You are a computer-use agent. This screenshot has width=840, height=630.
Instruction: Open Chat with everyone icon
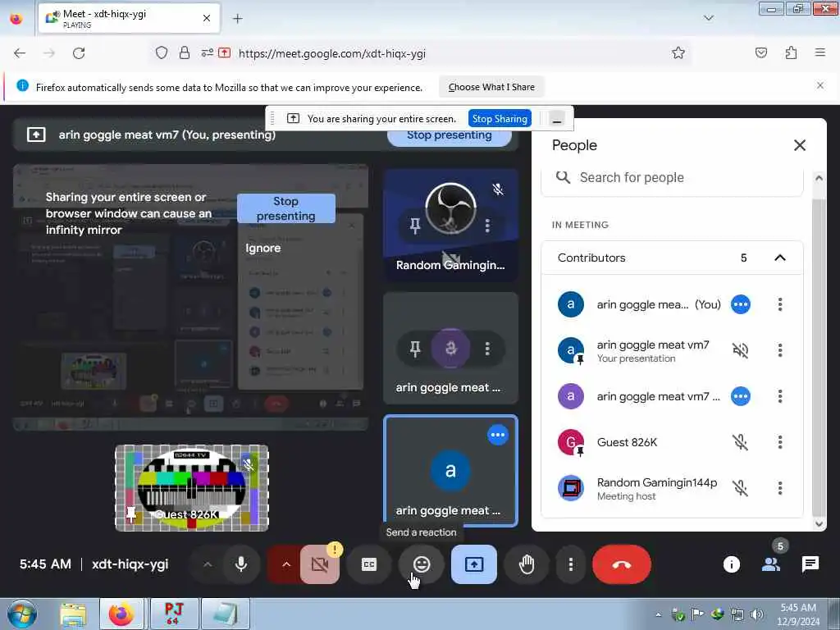click(x=810, y=564)
